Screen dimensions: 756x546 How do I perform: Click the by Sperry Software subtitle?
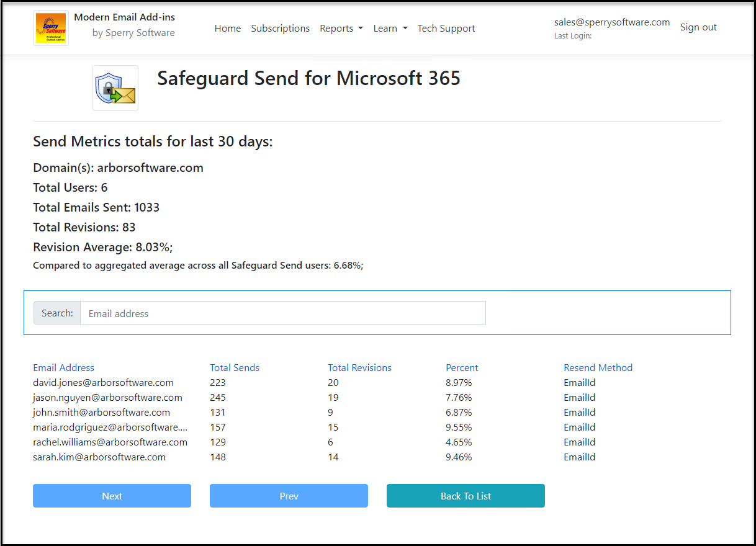click(133, 33)
